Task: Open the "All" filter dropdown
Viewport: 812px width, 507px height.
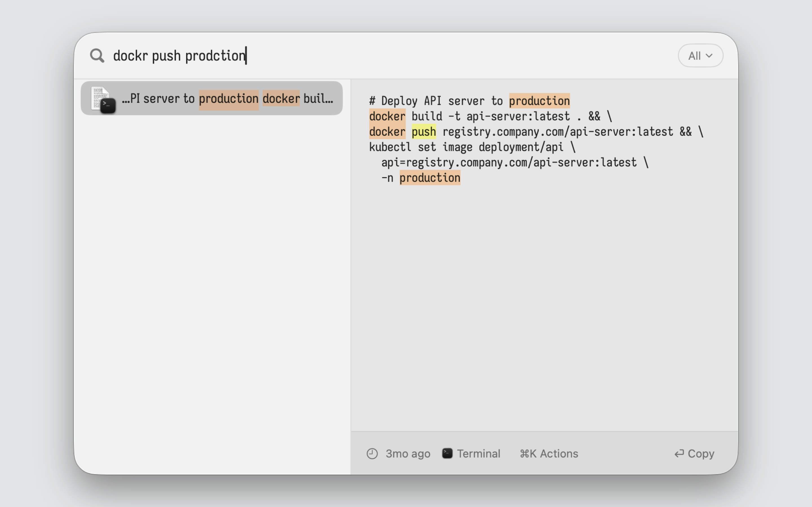Action: [700, 56]
